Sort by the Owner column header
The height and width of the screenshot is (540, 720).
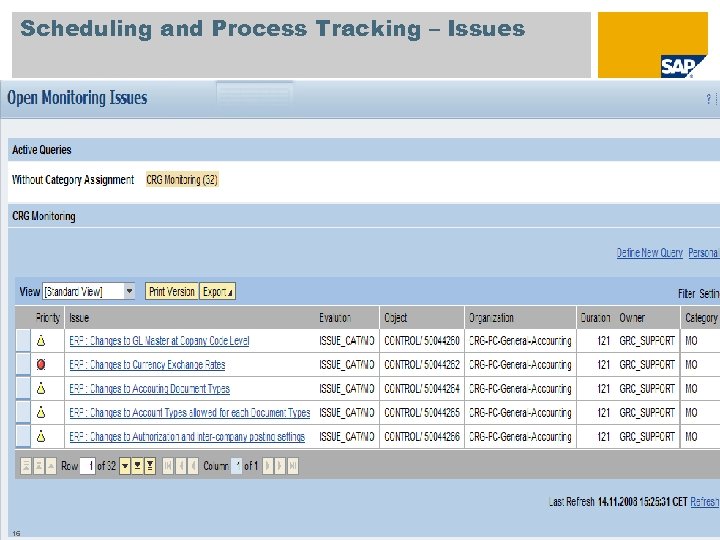632,318
